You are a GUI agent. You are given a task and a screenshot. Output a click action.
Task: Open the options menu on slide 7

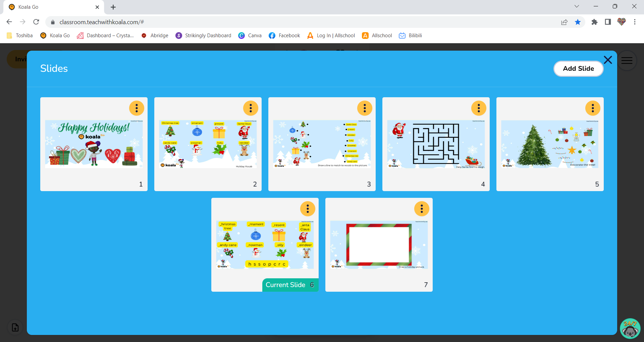coord(422,209)
